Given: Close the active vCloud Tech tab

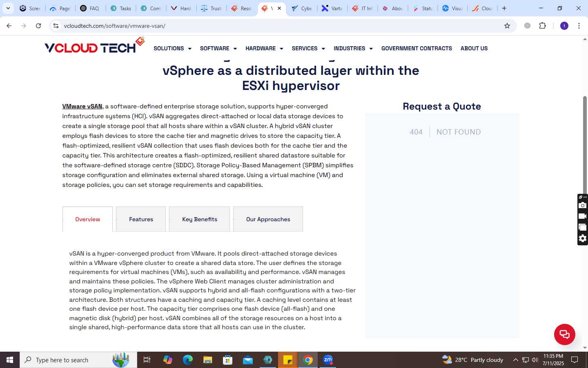Looking at the screenshot, I should pyautogui.click(x=279, y=8).
